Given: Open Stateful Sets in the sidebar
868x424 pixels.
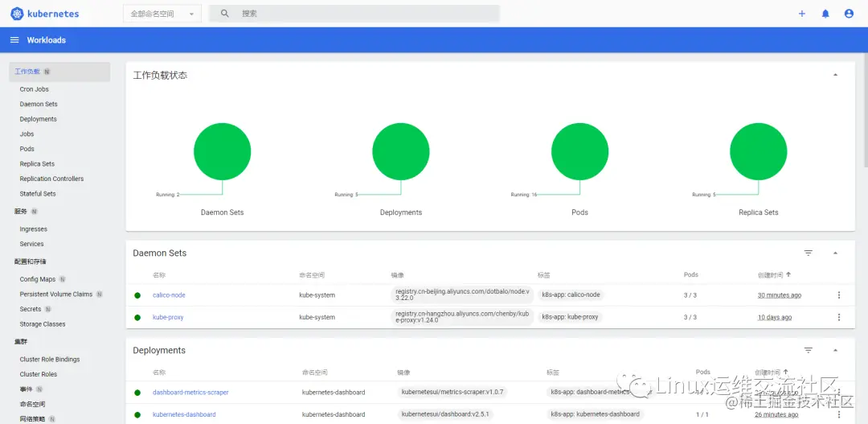Looking at the screenshot, I should coord(38,194).
